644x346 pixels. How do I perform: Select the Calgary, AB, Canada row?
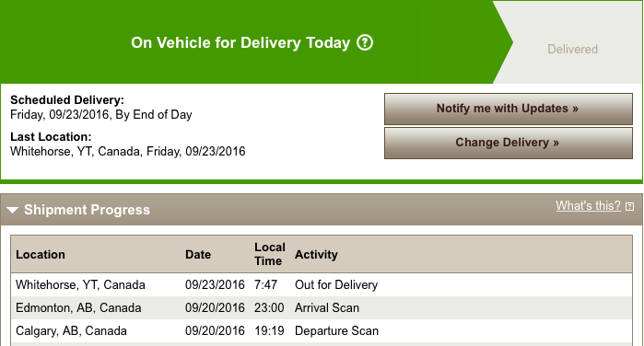click(322, 330)
